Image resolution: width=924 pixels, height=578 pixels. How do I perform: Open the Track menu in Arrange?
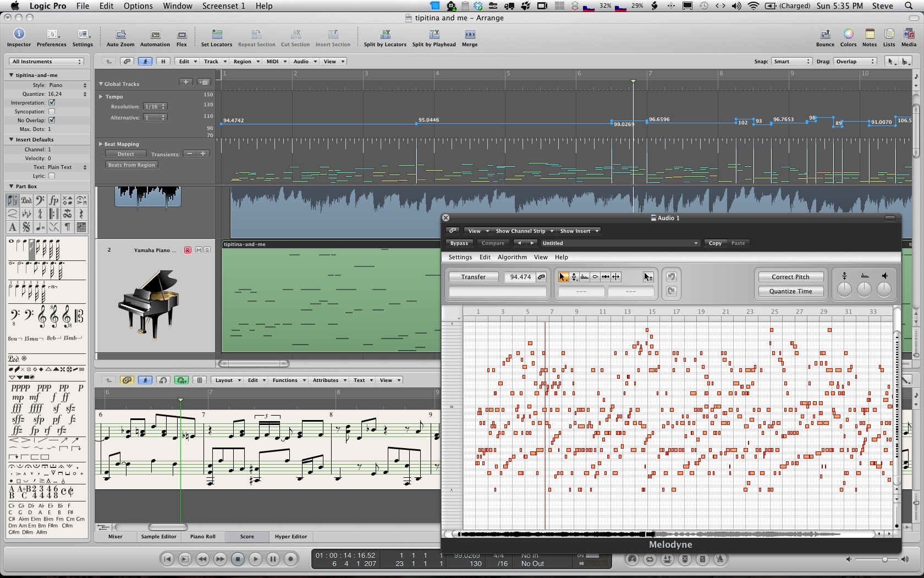(214, 61)
